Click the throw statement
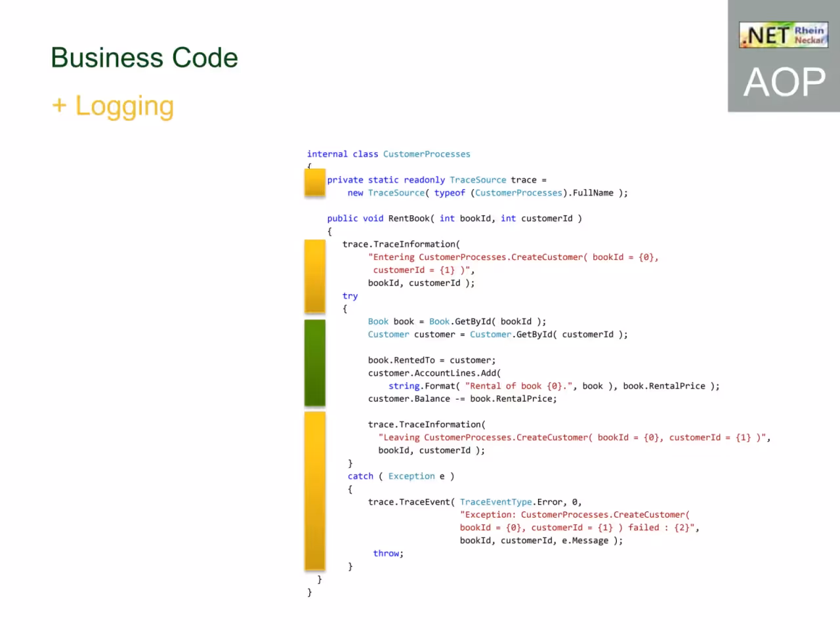840x630 pixels. [388, 554]
